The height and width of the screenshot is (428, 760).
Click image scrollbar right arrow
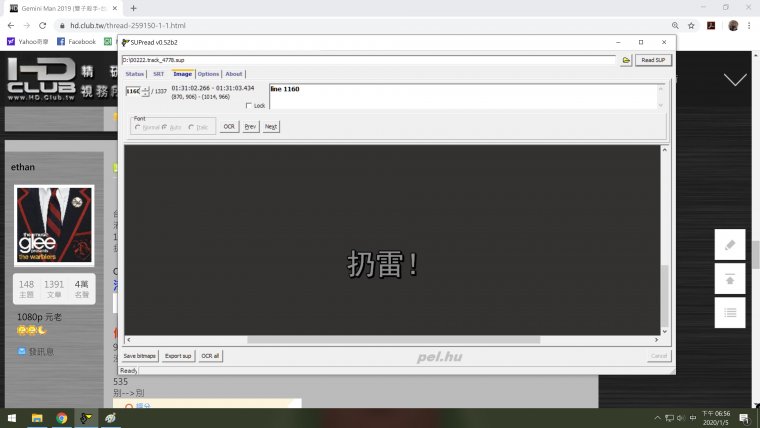[656, 340]
